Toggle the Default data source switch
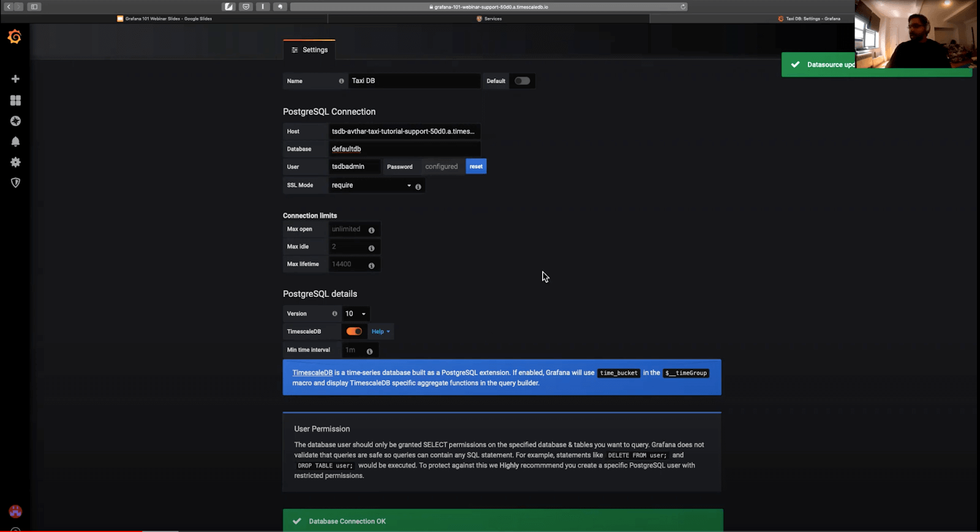Image resolution: width=980 pixels, height=532 pixels. [x=522, y=81]
